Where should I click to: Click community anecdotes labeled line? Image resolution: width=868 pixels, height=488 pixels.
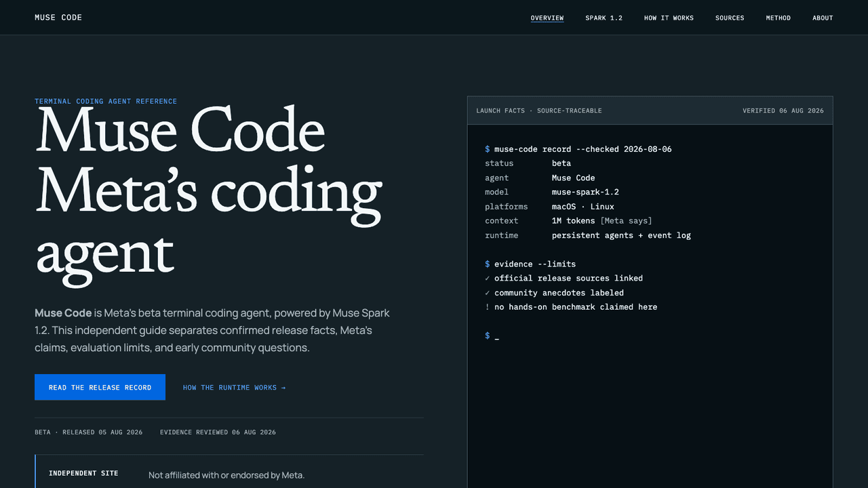pos(555,293)
